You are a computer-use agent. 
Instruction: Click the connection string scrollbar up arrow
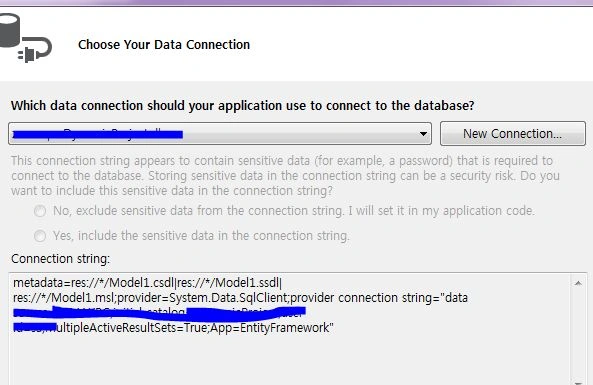click(x=578, y=283)
